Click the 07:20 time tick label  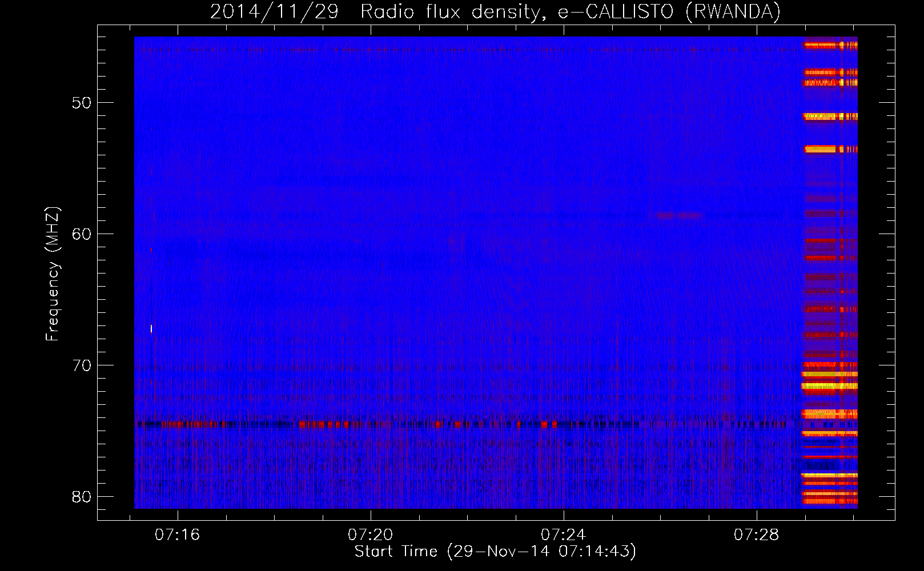(371, 535)
